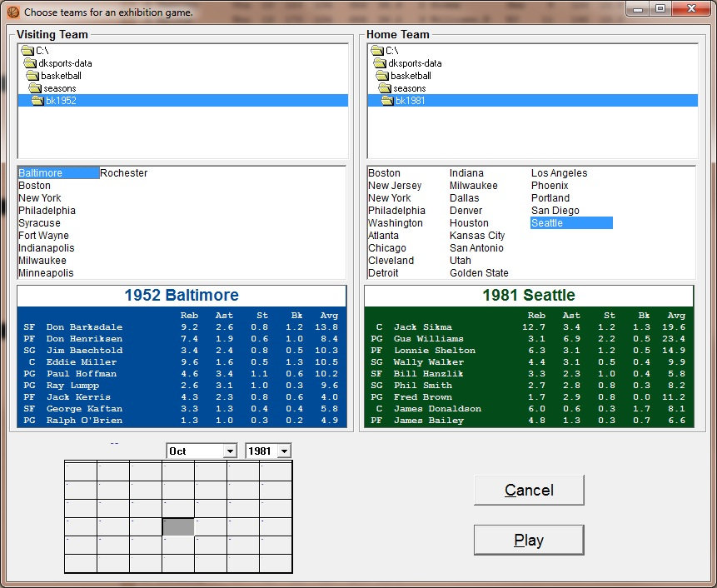Choose Rochester as the visiting team

[123, 173]
